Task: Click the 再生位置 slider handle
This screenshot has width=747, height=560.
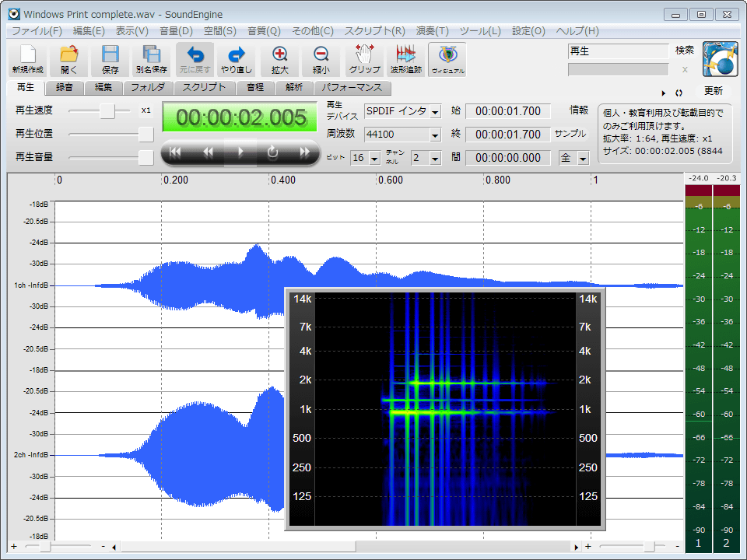Action: 146,135
